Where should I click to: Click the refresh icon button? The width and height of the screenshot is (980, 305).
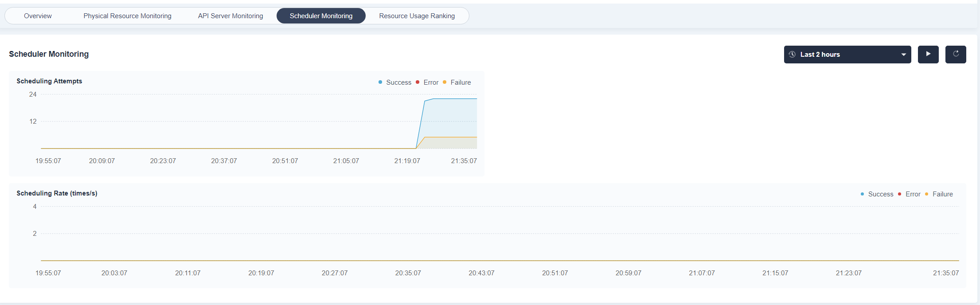(x=956, y=54)
